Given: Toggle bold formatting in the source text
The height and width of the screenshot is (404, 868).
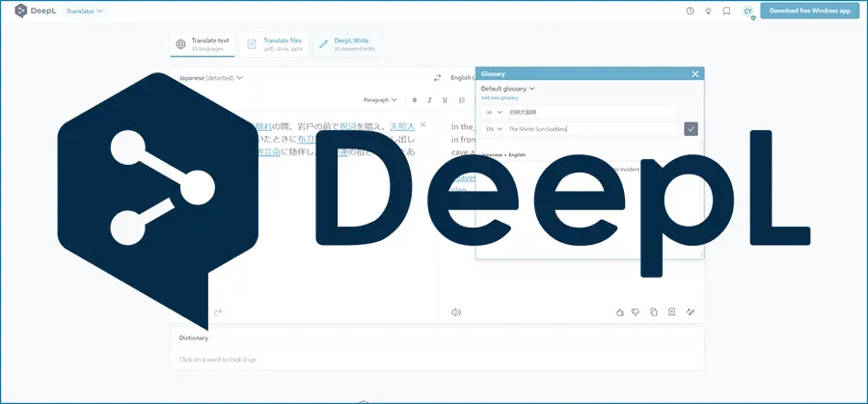Looking at the screenshot, I should click(x=415, y=99).
